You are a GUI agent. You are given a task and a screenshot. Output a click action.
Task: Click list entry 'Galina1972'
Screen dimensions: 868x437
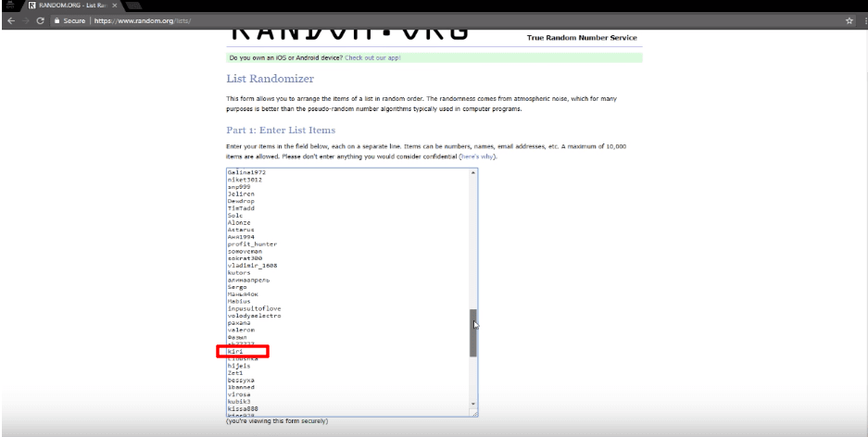[x=246, y=172]
